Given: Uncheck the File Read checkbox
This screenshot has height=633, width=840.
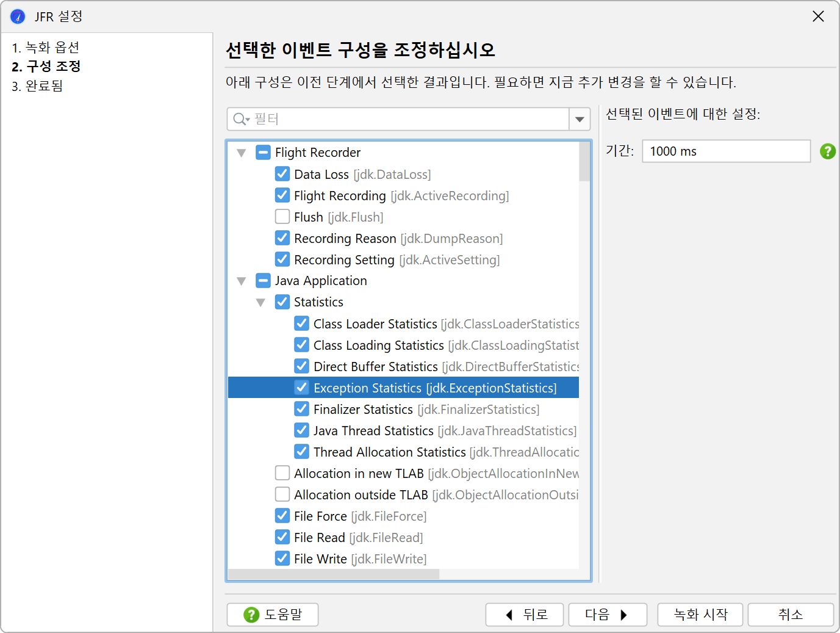Looking at the screenshot, I should coord(282,537).
